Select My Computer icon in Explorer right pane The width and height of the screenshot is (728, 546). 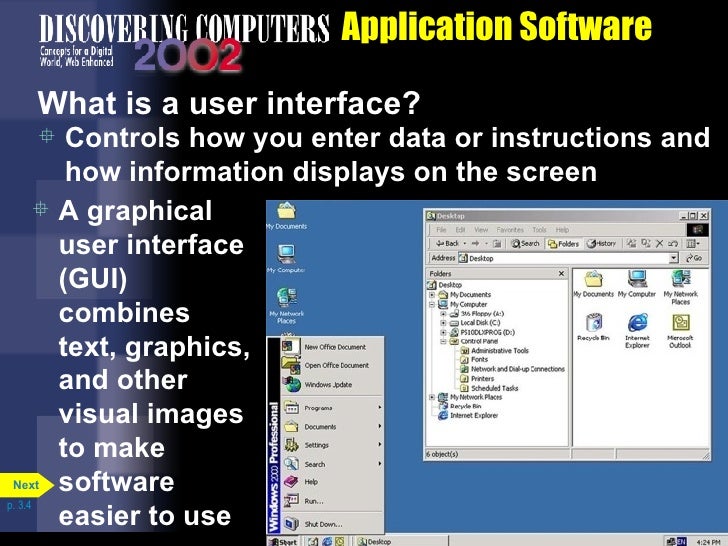637,284
